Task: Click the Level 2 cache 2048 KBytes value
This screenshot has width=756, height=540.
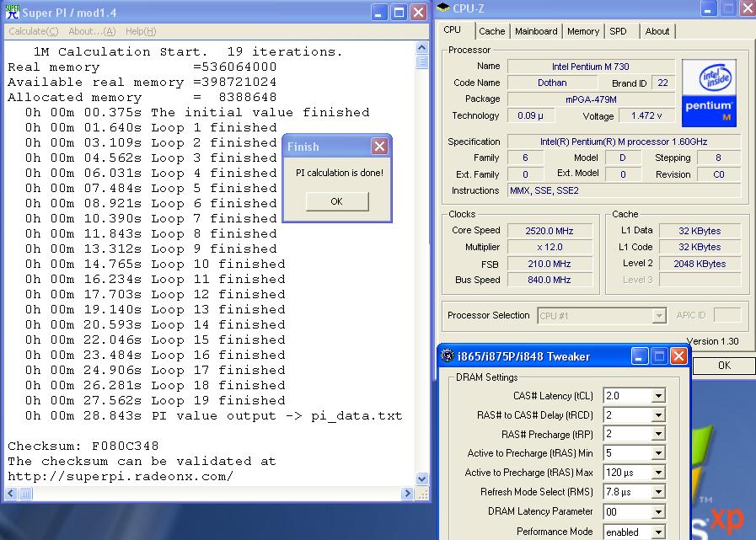Action: 700,264
